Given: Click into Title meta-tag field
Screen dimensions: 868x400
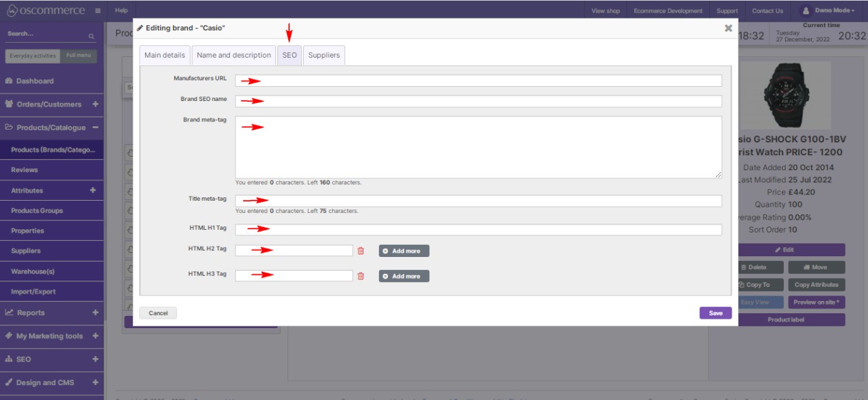Looking at the screenshot, I should coord(478,201).
